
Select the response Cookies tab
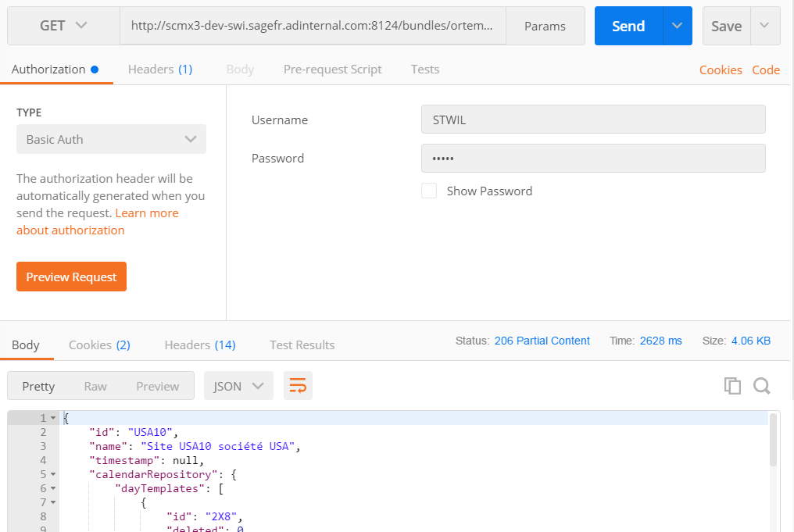[x=99, y=345]
